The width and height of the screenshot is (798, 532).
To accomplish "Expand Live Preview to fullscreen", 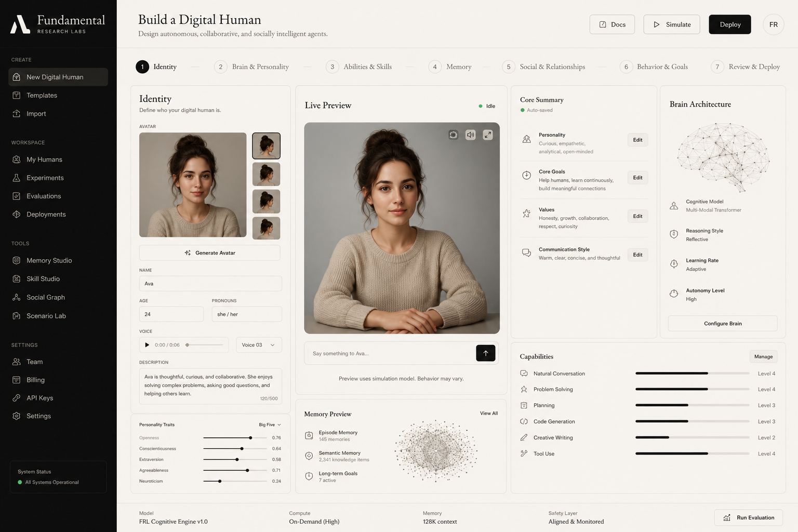I will tap(487, 135).
